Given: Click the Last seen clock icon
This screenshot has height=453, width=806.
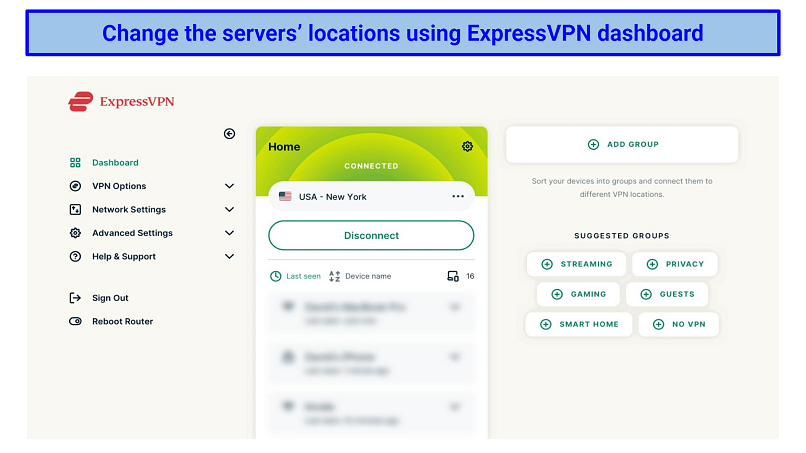Looking at the screenshot, I should 276,276.
